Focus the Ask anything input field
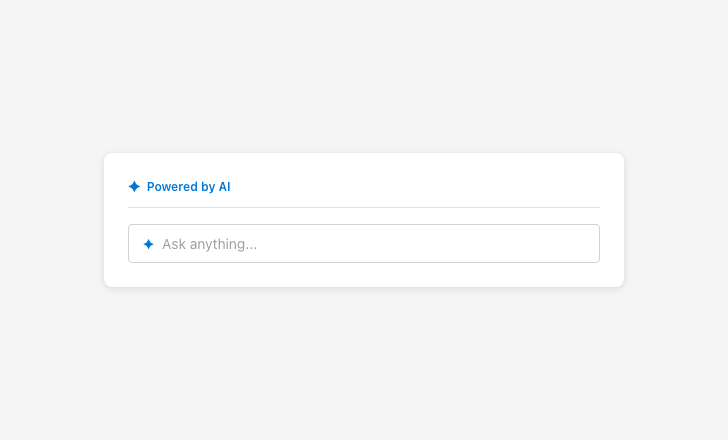This screenshot has width=728, height=440. pos(380,244)
